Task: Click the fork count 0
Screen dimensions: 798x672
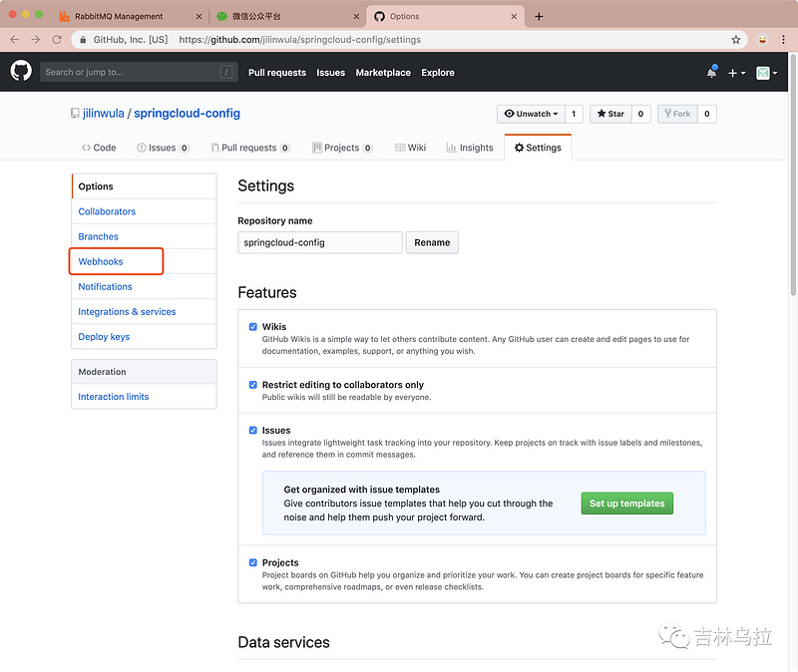Action: (x=707, y=114)
